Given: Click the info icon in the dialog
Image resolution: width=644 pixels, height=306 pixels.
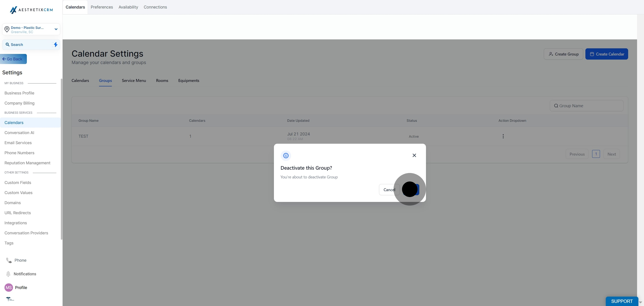Looking at the screenshot, I should pyautogui.click(x=286, y=155).
